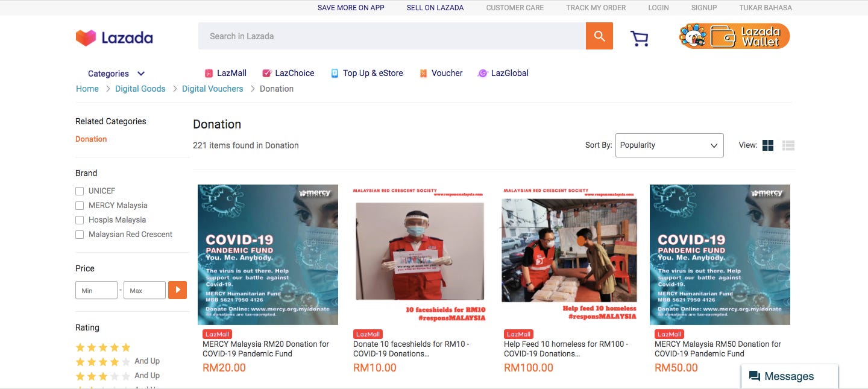Switch to list view icon
868x389 pixels.
pyautogui.click(x=788, y=145)
